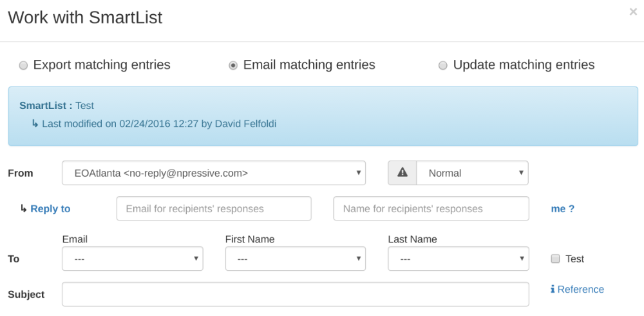Click the SmartList Test info banner
Screen dimensions: 644x316
323,116
